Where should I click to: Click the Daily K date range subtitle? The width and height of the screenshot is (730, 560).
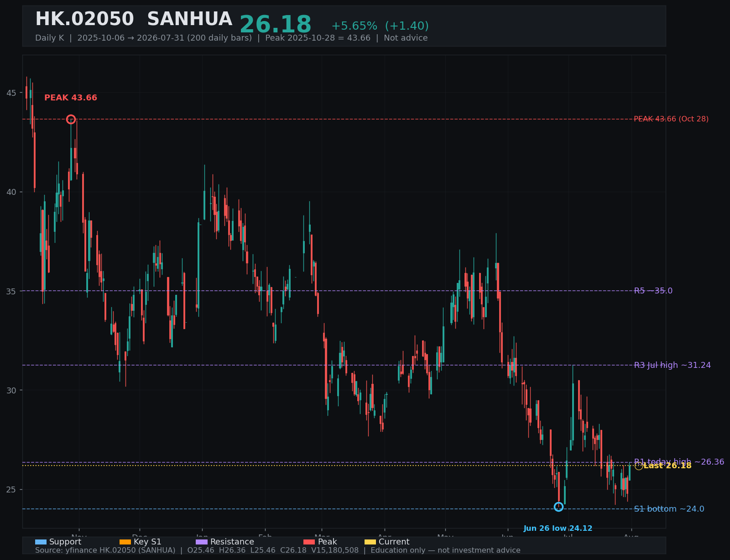pyautogui.click(x=231, y=38)
